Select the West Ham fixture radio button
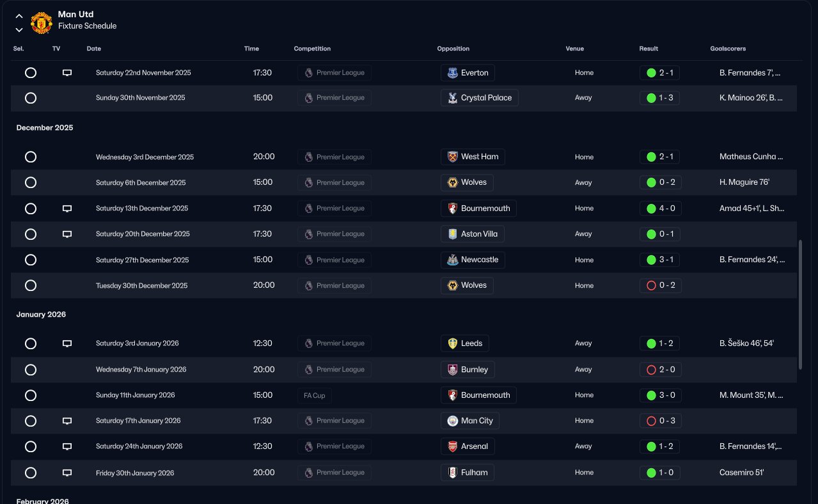Screen dimensions: 818x504 coord(31,157)
